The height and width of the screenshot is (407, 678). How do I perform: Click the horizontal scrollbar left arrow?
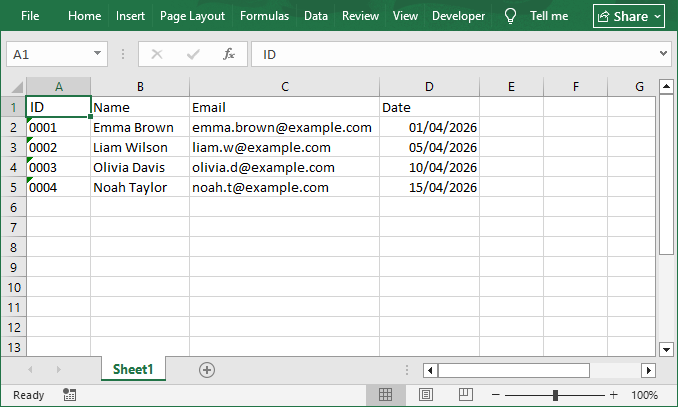pos(430,370)
